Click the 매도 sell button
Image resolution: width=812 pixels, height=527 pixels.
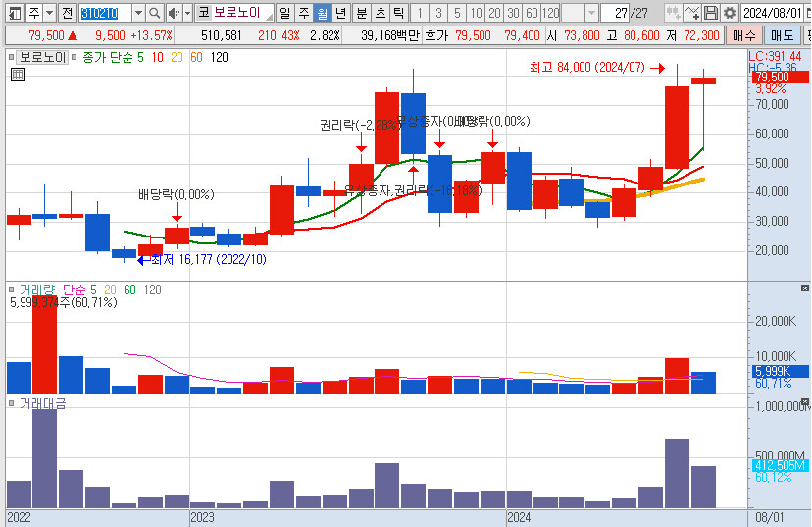pos(782,35)
